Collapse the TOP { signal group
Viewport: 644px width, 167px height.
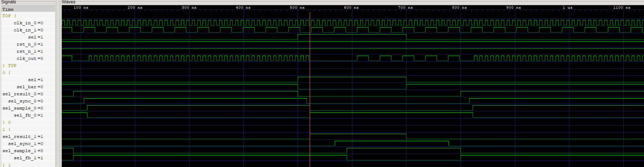pyautogui.click(x=9, y=16)
